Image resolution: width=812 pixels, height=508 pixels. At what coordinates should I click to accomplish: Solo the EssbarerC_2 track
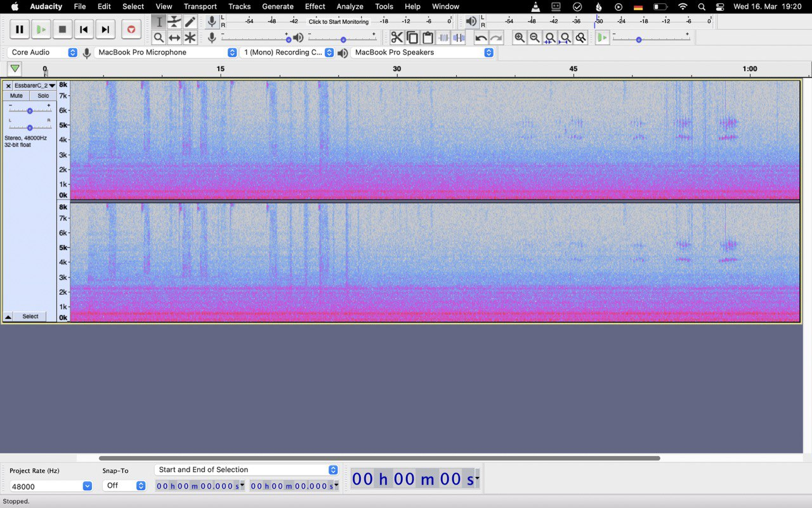[43, 96]
